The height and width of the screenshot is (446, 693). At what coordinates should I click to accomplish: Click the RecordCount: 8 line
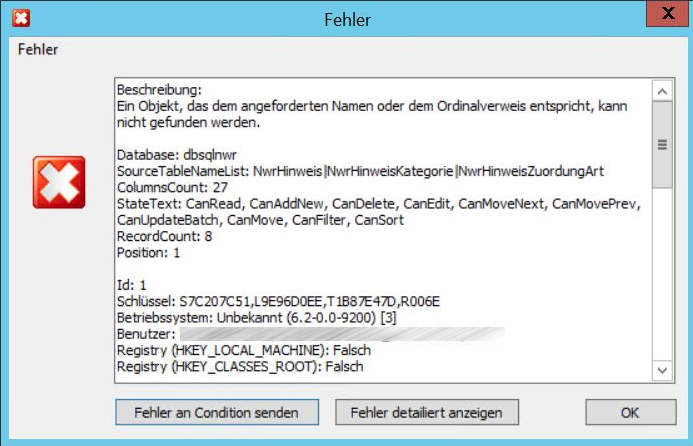[x=164, y=237]
